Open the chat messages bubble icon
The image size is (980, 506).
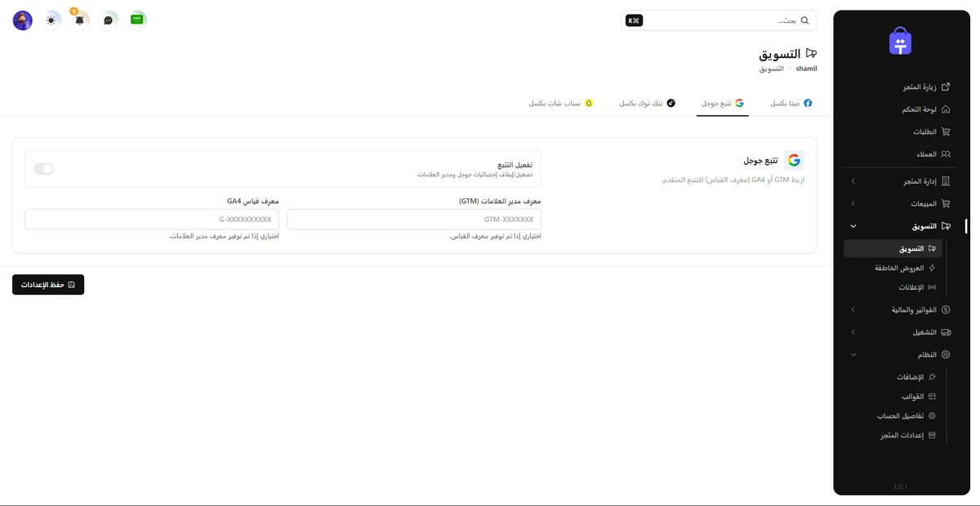[x=108, y=20]
